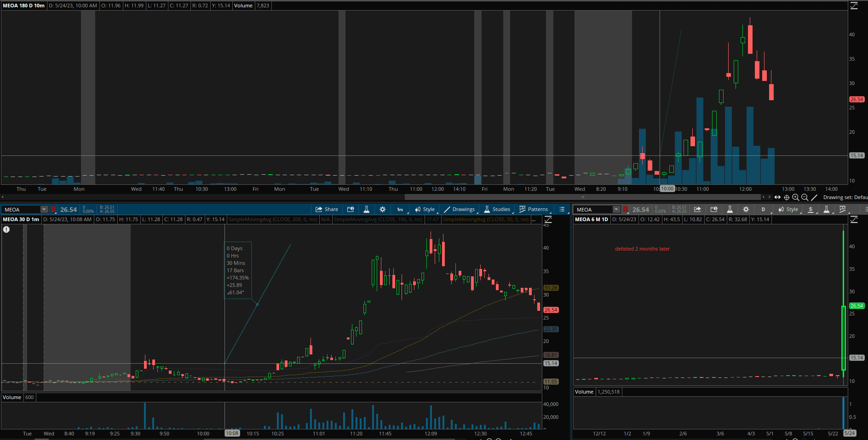The height and width of the screenshot is (440, 868).
Task: Open the Patterns icon on daily chart
Action: [x=843, y=209]
